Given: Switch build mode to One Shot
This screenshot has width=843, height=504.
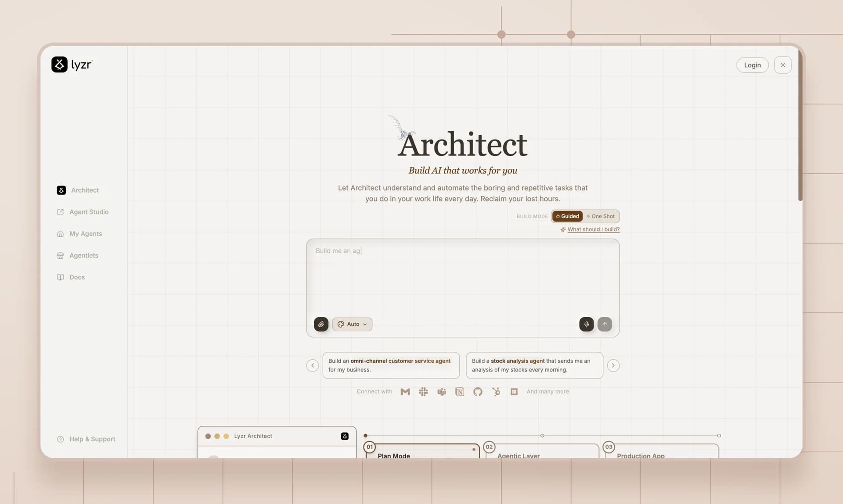Looking at the screenshot, I should click(x=600, y=216).
